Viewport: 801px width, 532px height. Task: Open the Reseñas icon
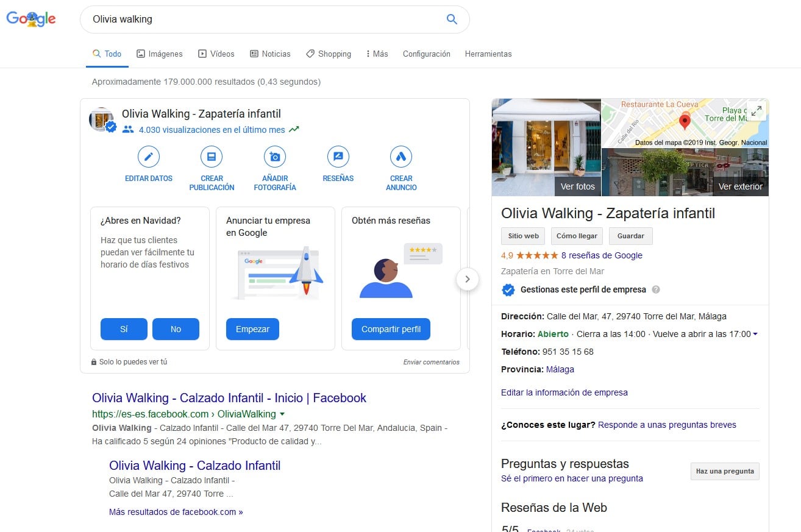click(338, 157)
